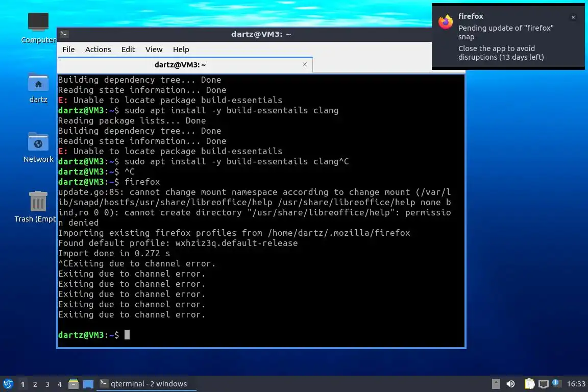Switch to workspace 2 in the taskbar

click(x=35, y=384)
